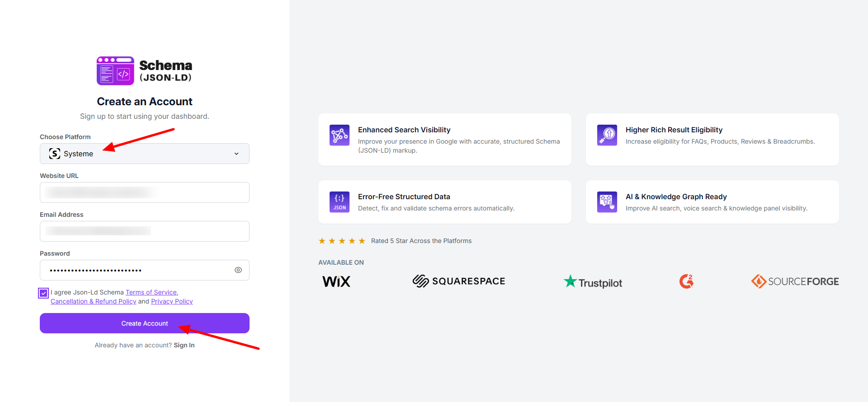Open Cancellation & Refund Policy link

tap(93, 301)
